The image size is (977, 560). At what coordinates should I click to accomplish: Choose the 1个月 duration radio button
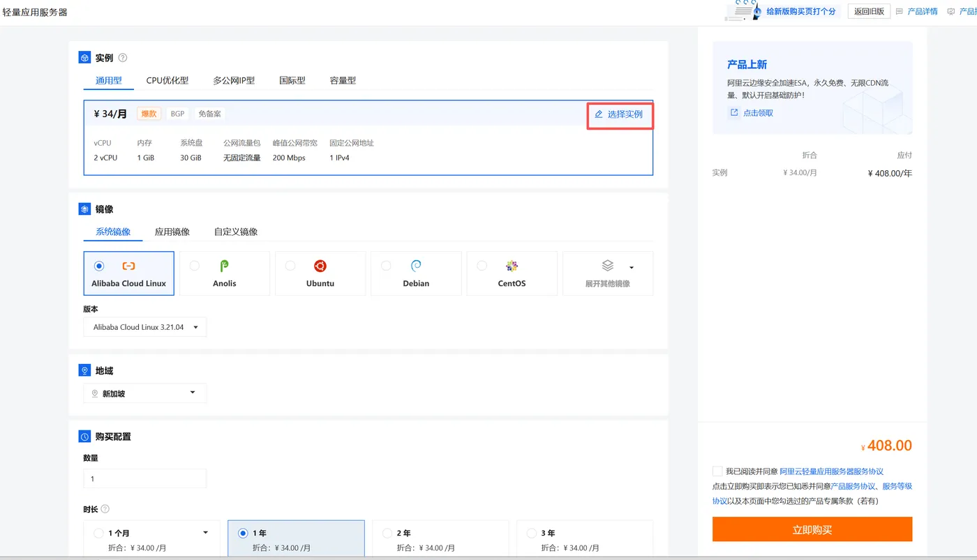point(98,533)
